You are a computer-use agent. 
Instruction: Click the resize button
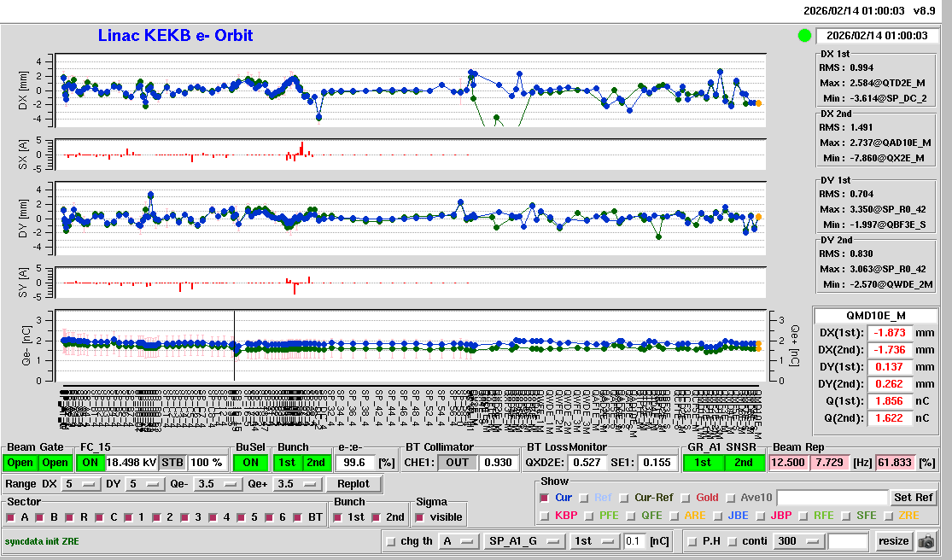tap(893, 541)
